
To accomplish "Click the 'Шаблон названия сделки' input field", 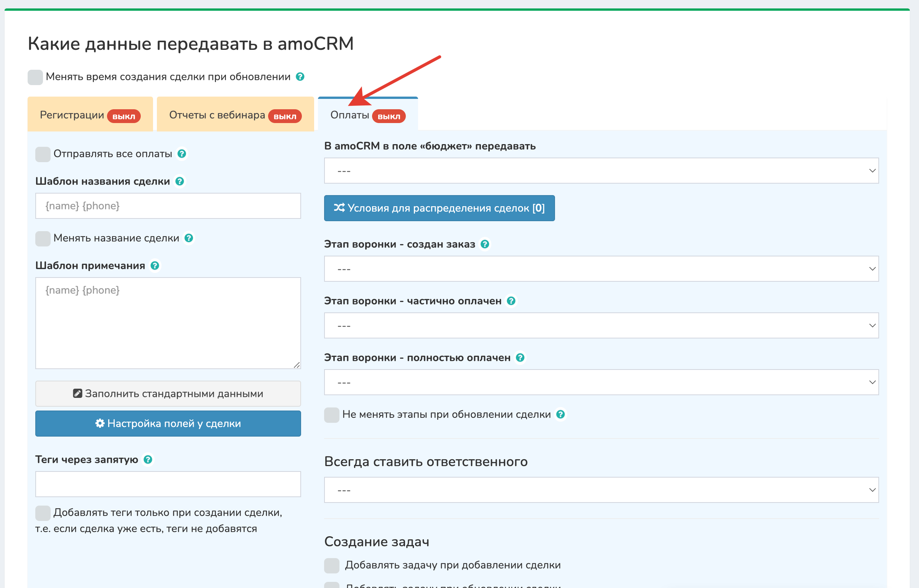I will [x=168, y=206].
